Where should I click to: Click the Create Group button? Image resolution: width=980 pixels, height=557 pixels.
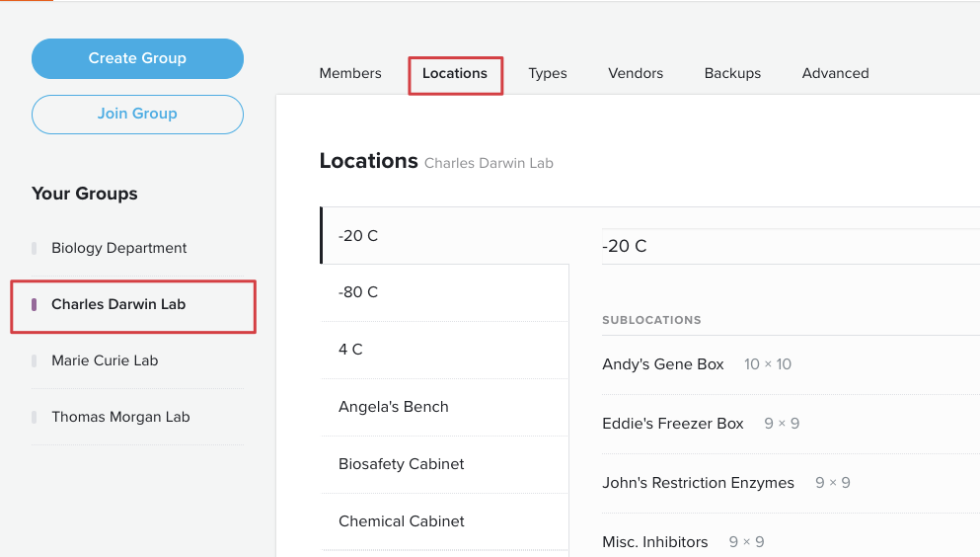pos(137,59)
